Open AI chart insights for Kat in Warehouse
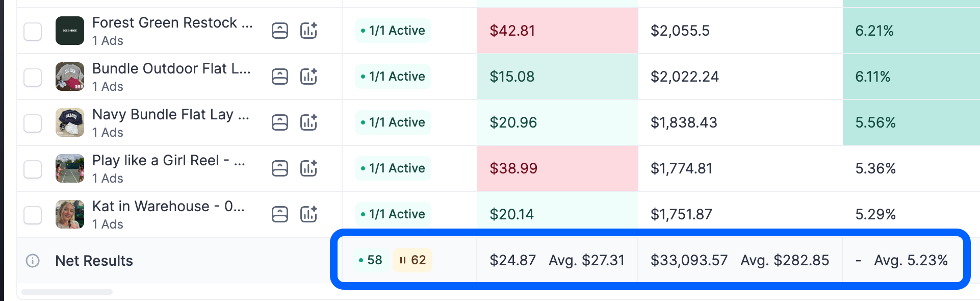Image resolution: width=980 pixels, height=301 pixels. (x=308, y=214)
